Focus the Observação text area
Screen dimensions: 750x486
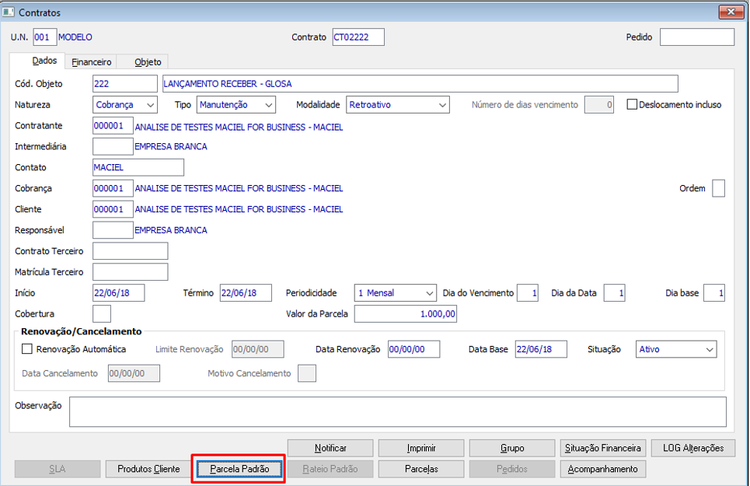click(x=398, y=411)
